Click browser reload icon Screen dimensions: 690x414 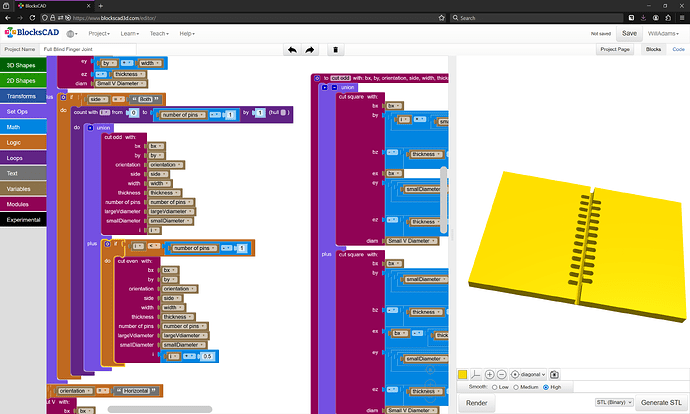point(32,18)
